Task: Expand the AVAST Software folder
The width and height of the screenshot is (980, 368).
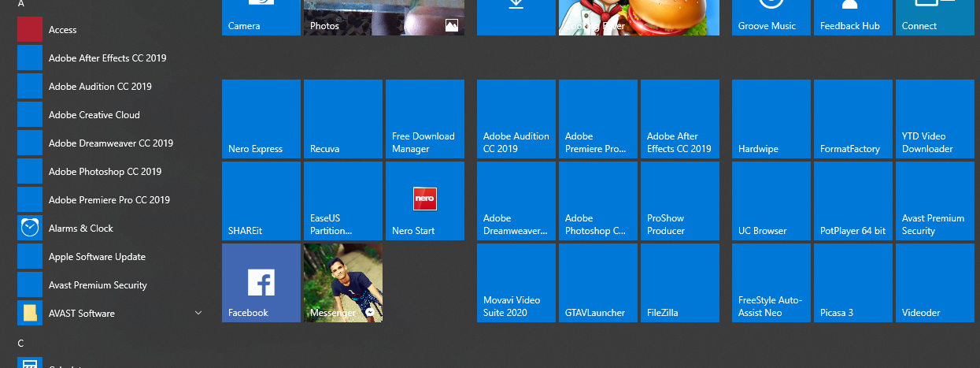Action: (110, 314)
